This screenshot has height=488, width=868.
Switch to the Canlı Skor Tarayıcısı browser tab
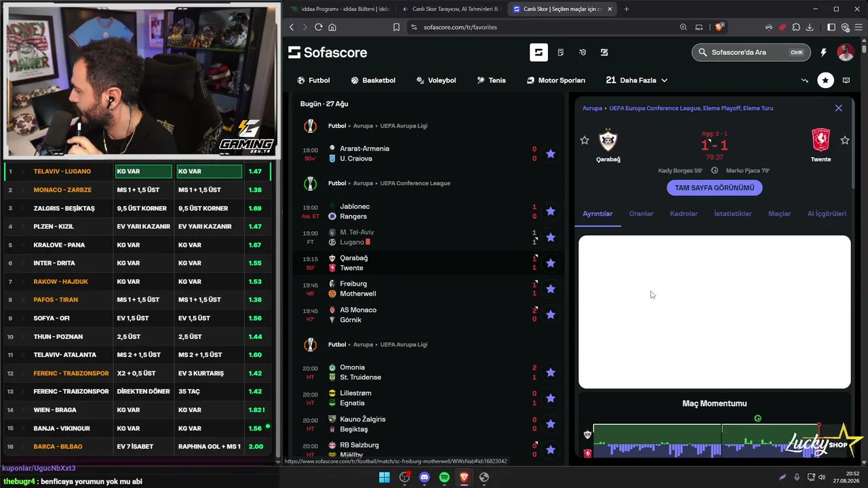click(x=450, y=9)
